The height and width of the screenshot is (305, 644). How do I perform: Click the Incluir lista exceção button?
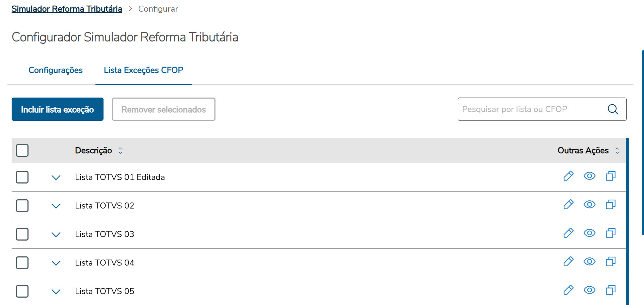pyautogui.click(x=57, y=109)
